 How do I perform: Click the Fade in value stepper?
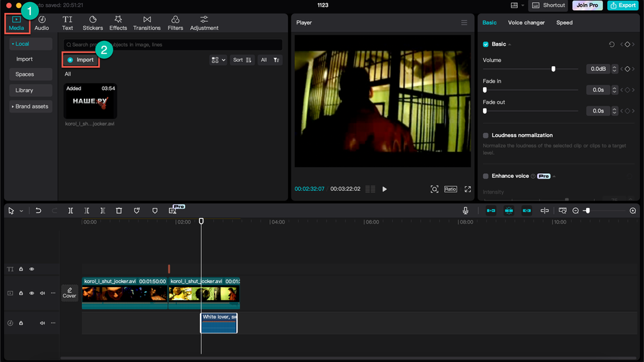[x=614, y=90]
